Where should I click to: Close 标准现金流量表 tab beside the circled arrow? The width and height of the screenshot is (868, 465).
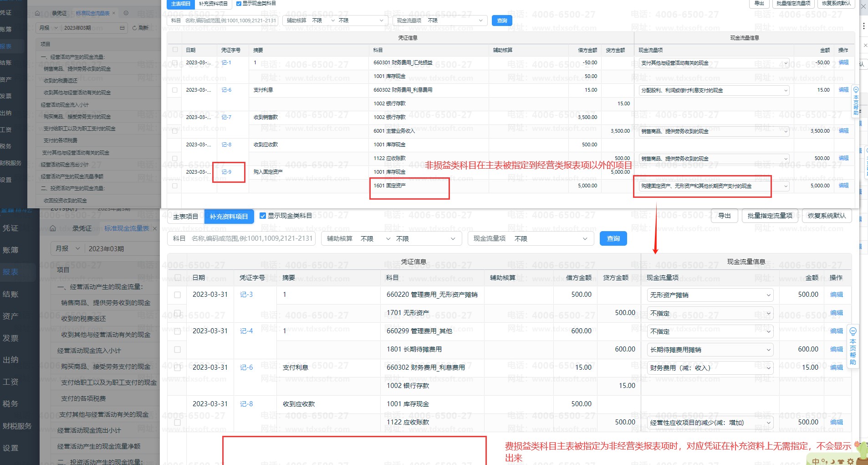[114, 13]
